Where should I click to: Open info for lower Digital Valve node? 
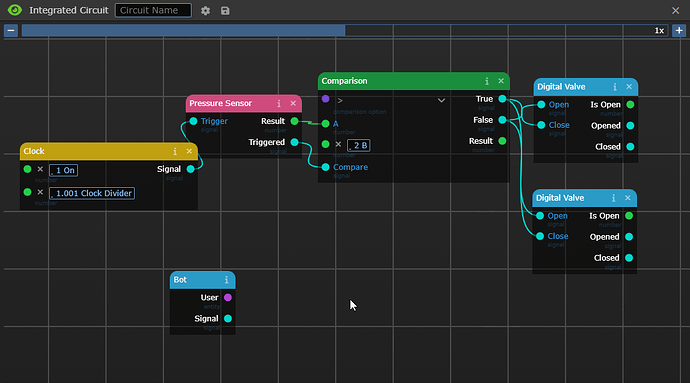[613, 198]
